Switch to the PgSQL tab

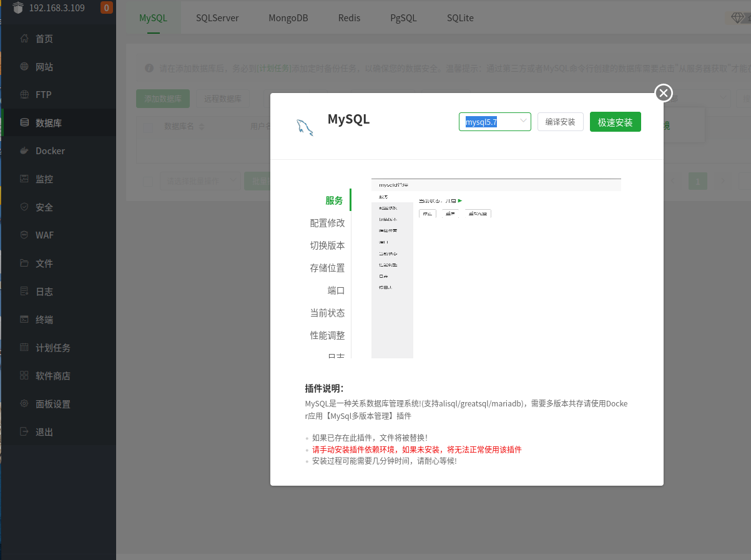(403, 18)
